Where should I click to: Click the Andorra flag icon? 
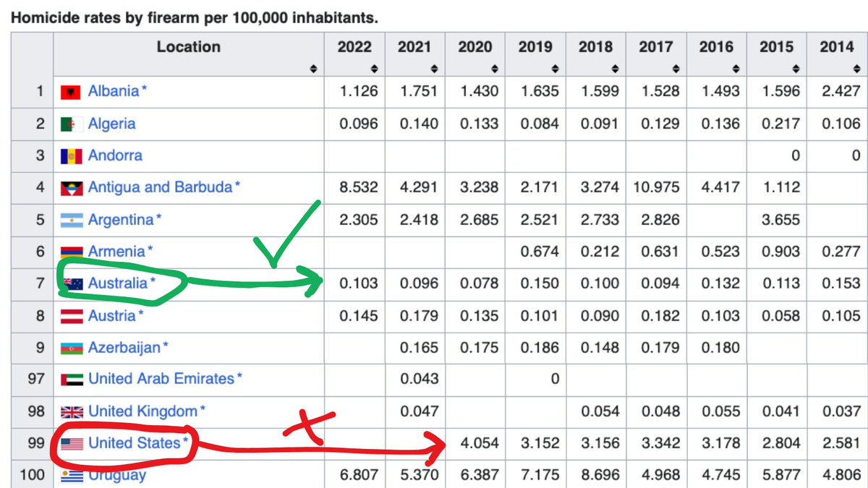point(71,155)
